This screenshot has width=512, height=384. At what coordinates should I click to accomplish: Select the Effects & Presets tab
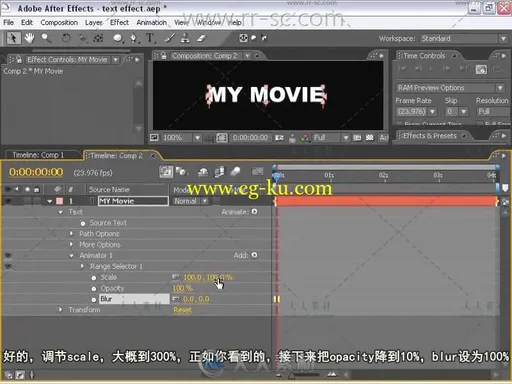point(430,136)
